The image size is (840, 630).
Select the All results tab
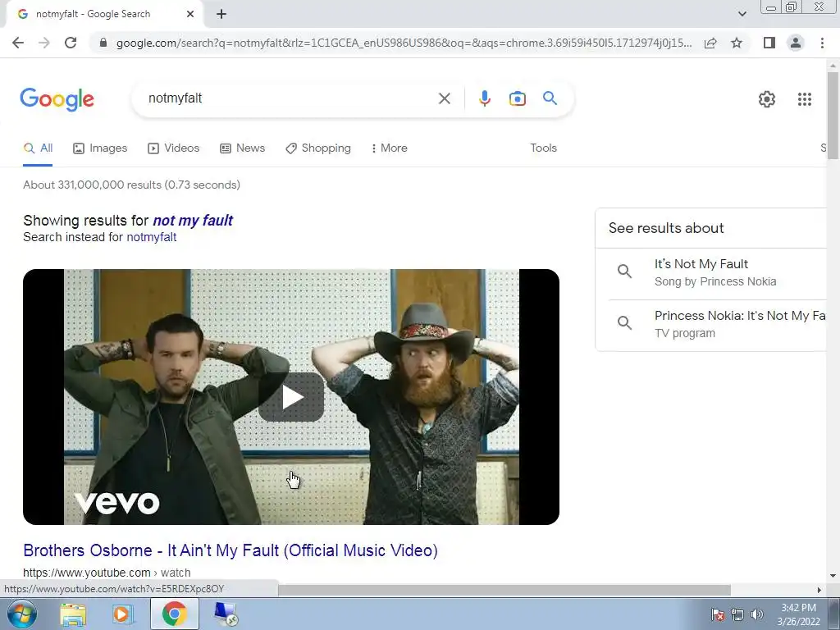(38, 148)
